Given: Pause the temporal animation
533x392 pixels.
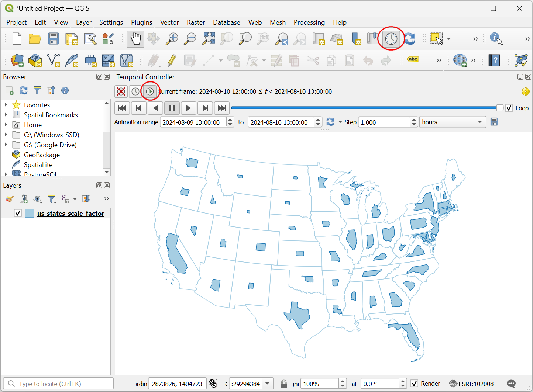Looking at the screenshot, I should click(172, 108).
